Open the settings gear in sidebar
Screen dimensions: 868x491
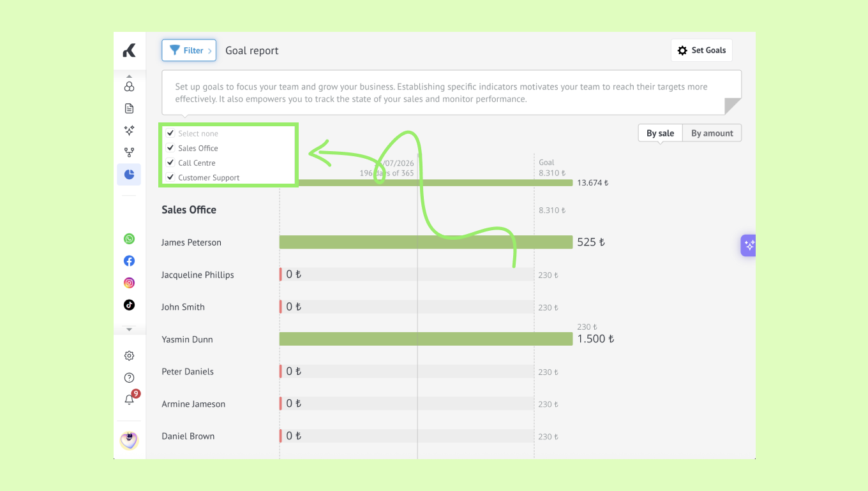pyautogui.click(x=130, y=356)
